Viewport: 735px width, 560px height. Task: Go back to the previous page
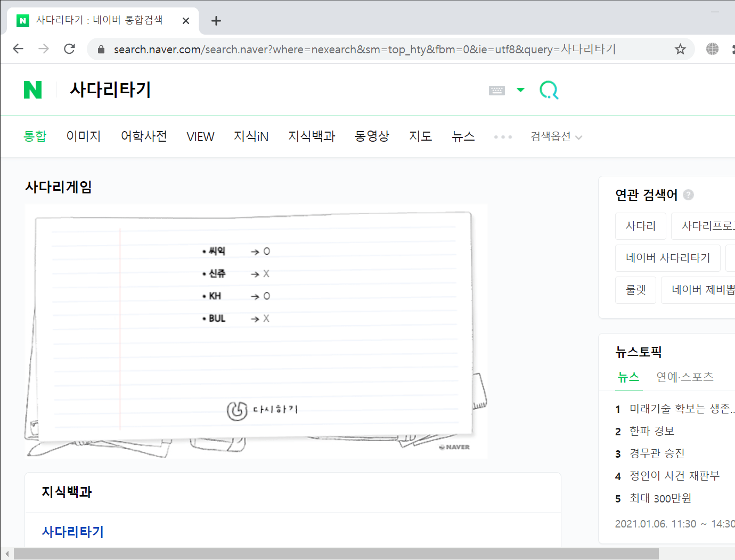point(18,49)
